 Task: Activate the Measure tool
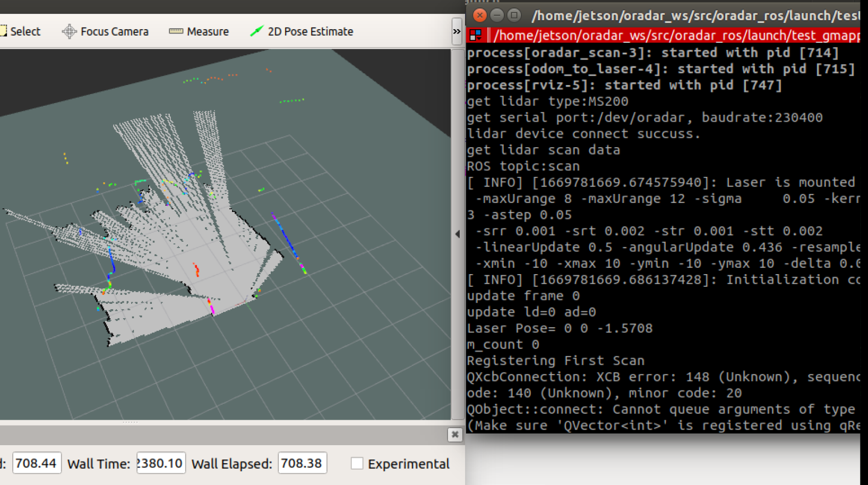click(x=199, y=31)
